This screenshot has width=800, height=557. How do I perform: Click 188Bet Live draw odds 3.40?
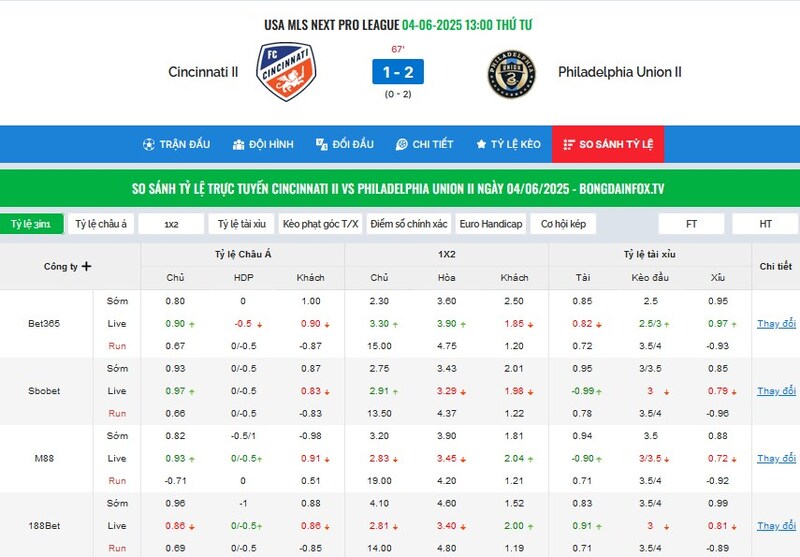click(x=446, y=525)
